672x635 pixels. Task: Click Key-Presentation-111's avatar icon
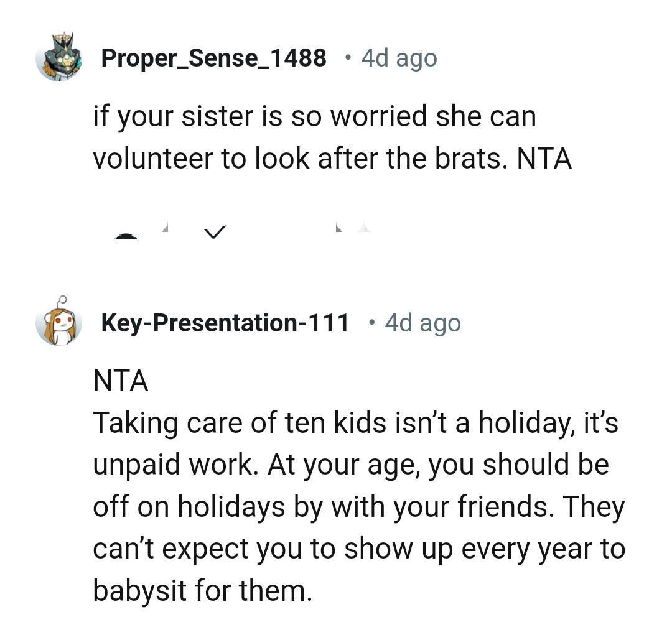tap(60, 322)
